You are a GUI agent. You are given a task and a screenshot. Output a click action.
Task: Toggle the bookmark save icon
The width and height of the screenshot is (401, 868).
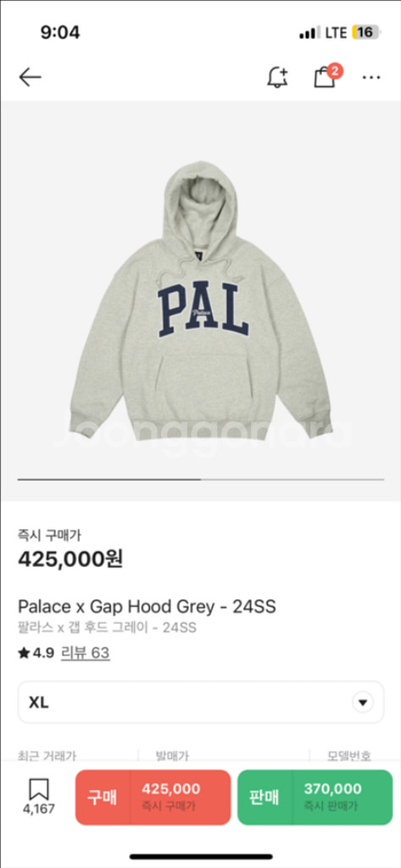click(39, 789)
